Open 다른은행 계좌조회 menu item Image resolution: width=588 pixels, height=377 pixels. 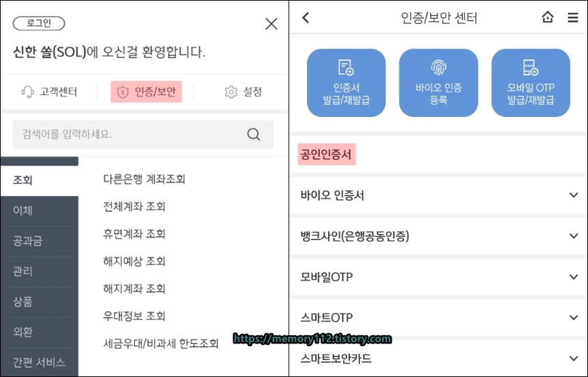(x=144, y=179)
